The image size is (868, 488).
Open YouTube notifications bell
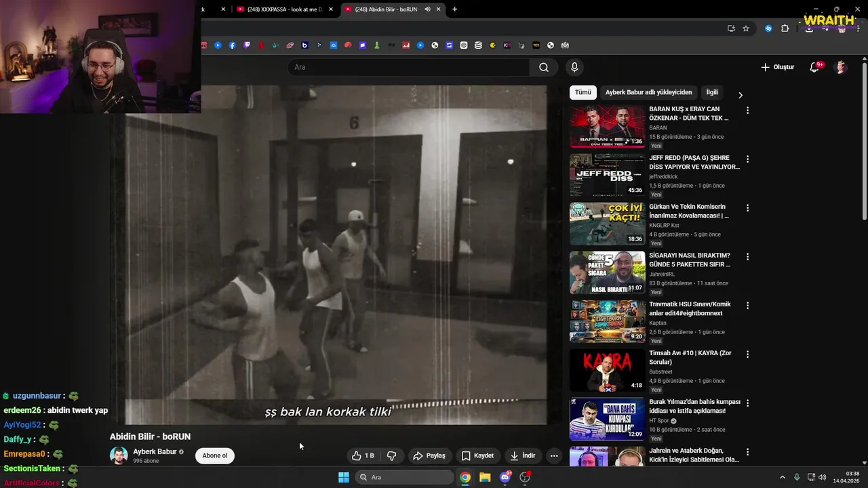815,67
